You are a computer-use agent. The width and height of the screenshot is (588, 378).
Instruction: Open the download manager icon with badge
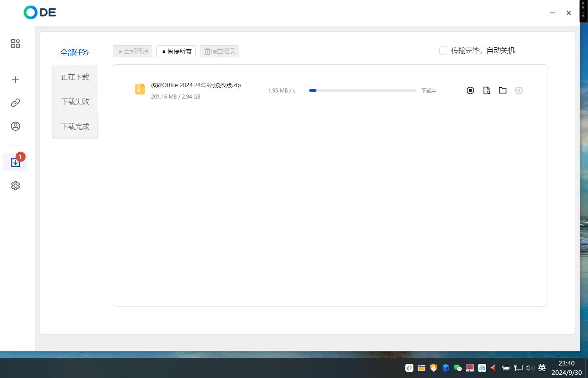click(15, 162)
